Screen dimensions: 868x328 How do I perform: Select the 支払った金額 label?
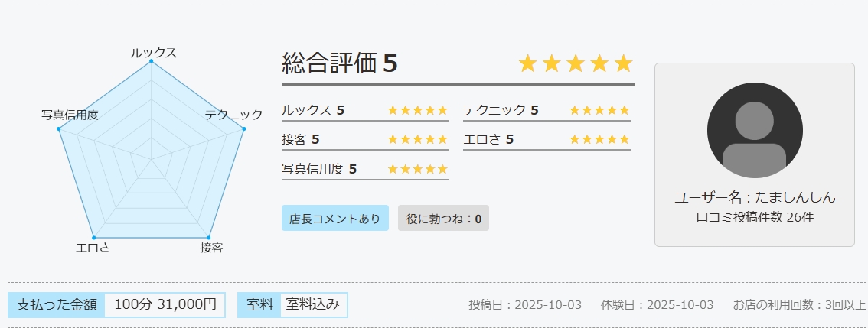click(57, 304)
